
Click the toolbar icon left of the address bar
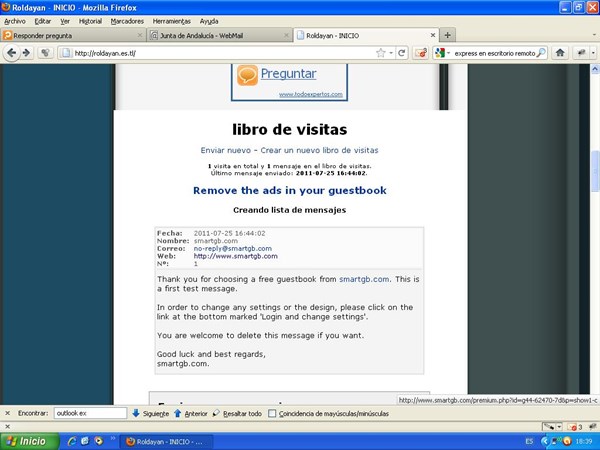point(45,53)
